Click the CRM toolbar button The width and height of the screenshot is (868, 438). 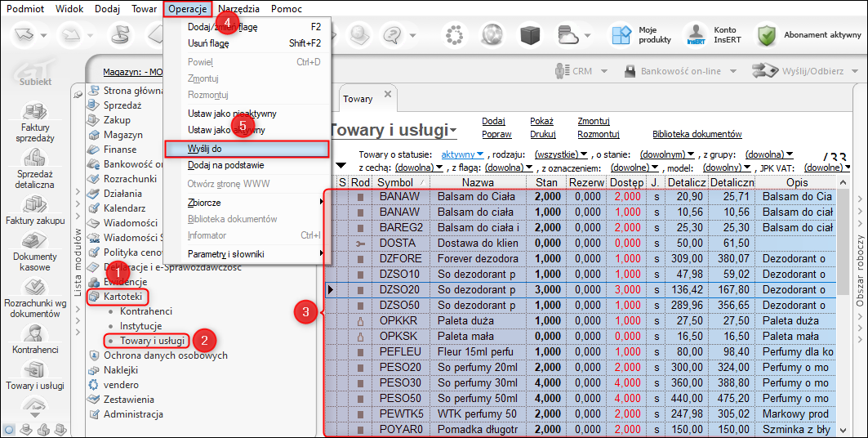pyautogui.click(x=581, y=71)
